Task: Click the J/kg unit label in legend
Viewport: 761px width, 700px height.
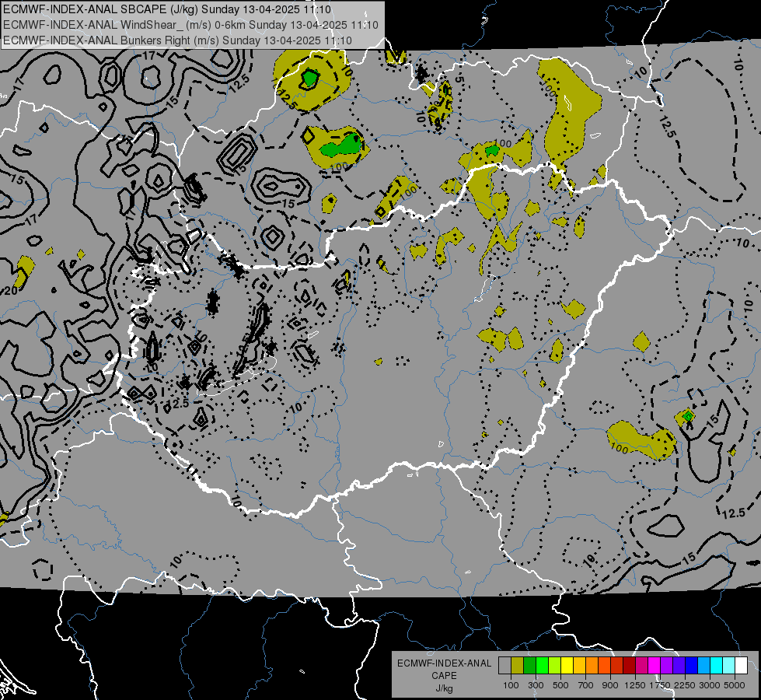Action: tap(444, 688)
